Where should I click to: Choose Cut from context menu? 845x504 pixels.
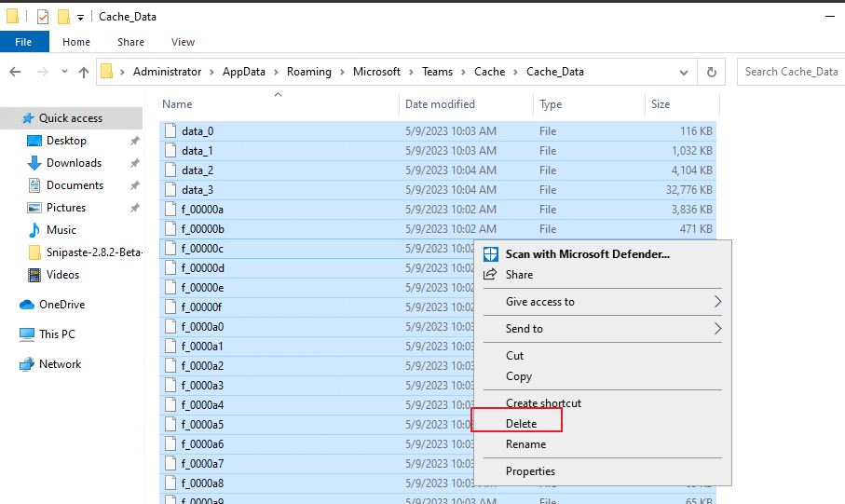point(603,356)
